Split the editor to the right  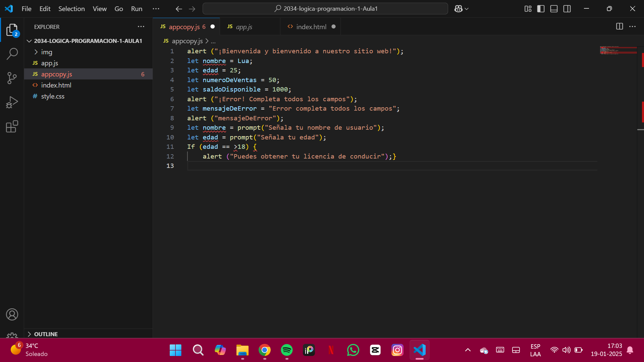620,26
